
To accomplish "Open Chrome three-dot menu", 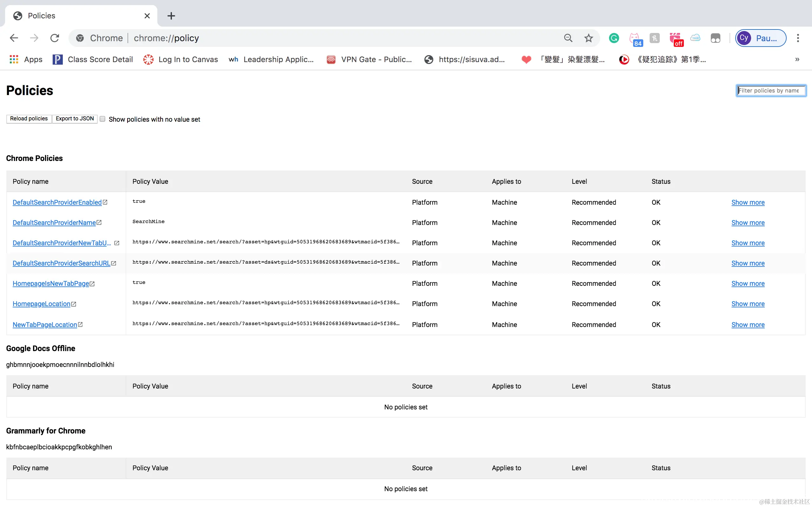I will pyautogui.click(x=798, y=38).
